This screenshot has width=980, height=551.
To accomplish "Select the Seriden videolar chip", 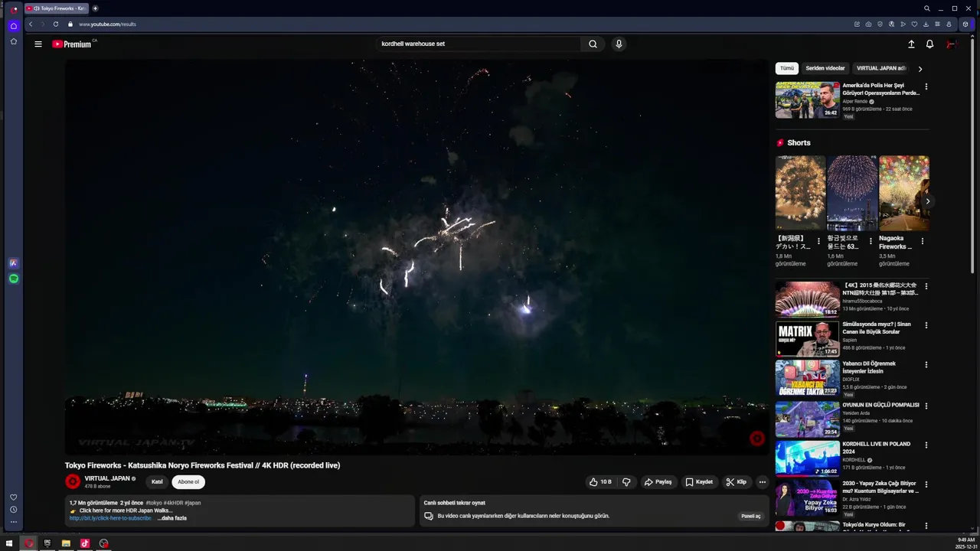I will pos(825,68).
